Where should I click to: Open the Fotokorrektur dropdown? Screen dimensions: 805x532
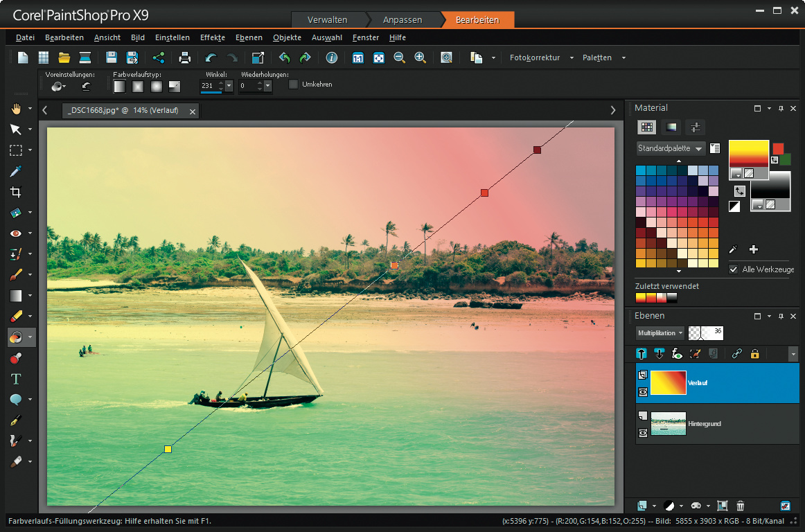[538, 58]
